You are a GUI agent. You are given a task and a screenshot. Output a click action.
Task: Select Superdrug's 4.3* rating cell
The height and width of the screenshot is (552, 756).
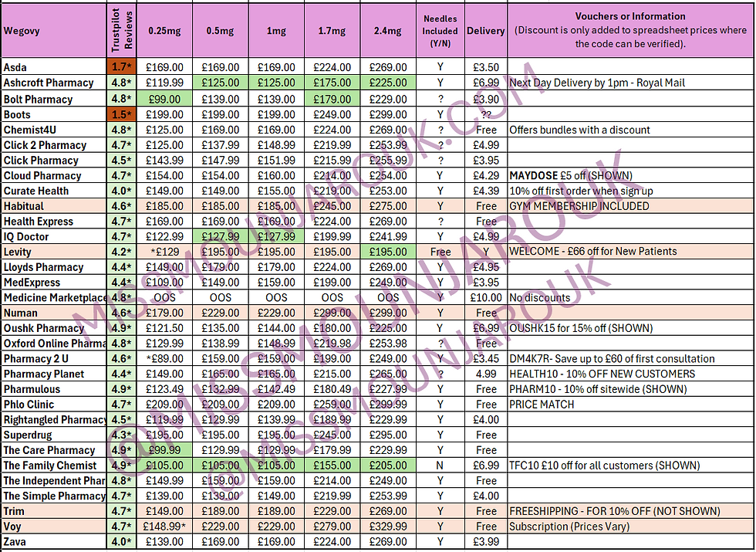pyautogui.click(x=122, y=435)
